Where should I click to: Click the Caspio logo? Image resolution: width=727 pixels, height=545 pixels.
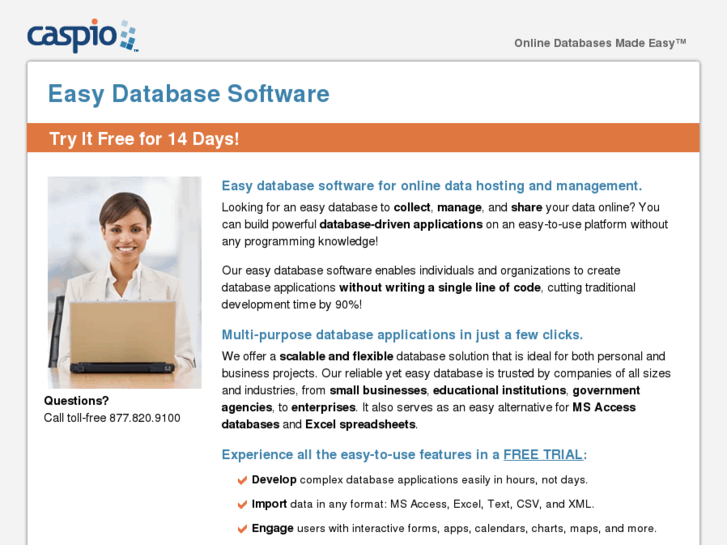click(x=83, y=35)
